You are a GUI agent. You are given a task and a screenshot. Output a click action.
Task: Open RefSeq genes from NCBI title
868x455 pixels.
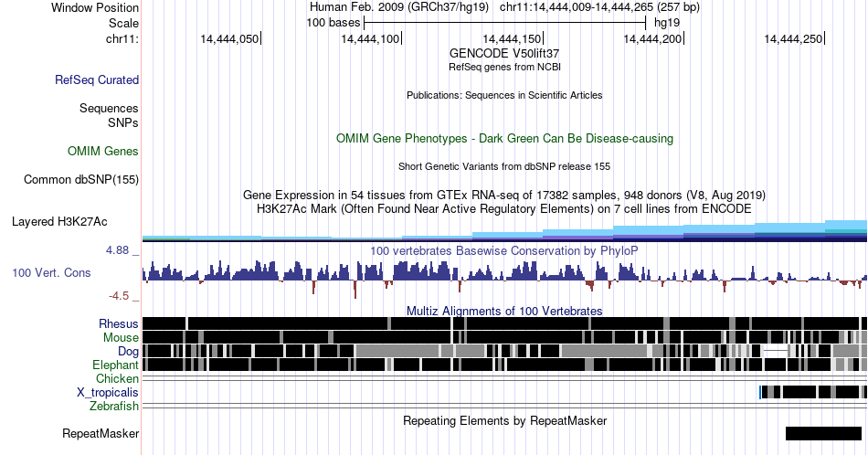click(x=504, y=67)
